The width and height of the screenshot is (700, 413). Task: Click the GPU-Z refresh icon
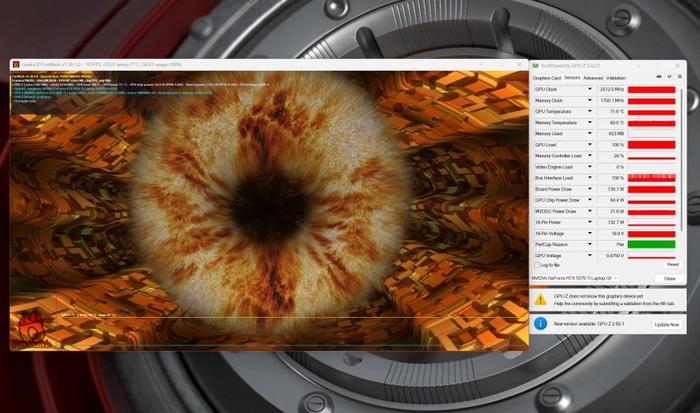point(669,77)
